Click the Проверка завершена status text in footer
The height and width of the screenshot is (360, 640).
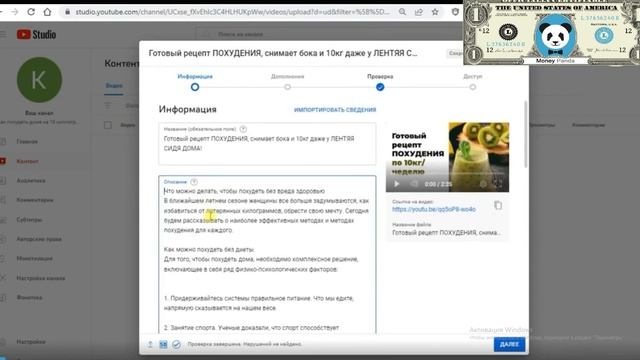pos(244,344)
